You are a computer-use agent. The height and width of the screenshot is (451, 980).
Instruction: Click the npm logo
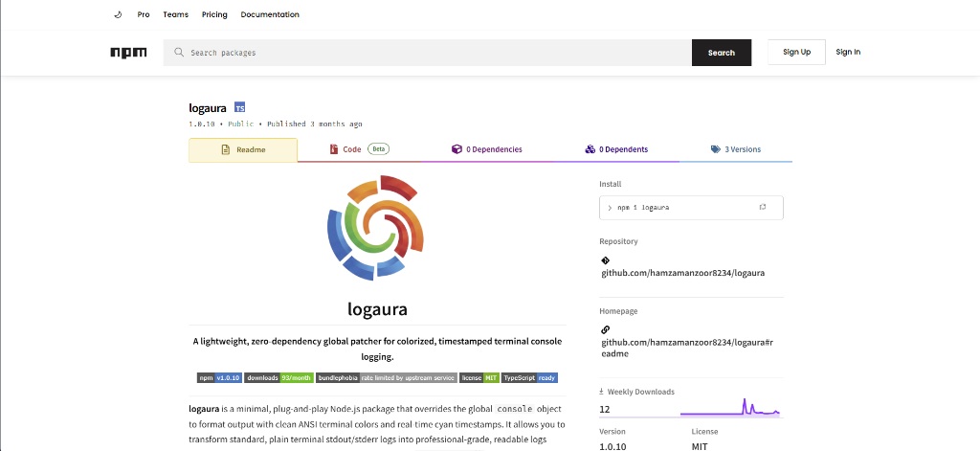point(128,53)
